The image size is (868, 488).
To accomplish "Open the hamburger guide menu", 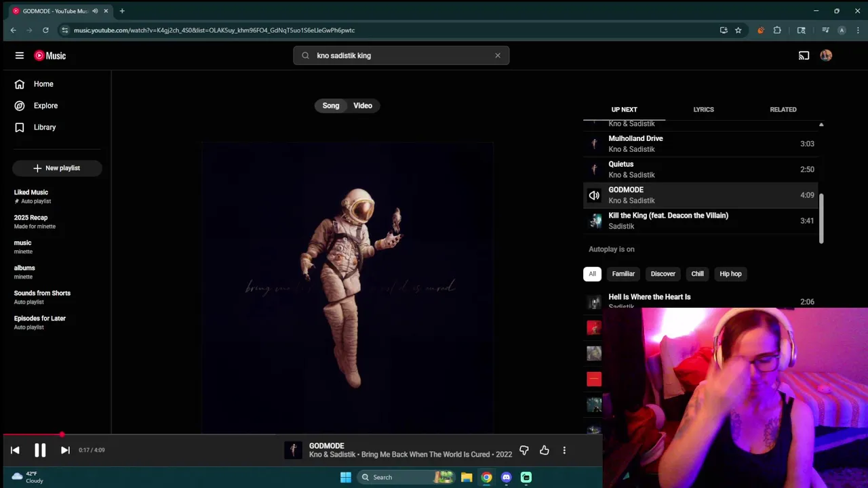I will pos(20,56).
